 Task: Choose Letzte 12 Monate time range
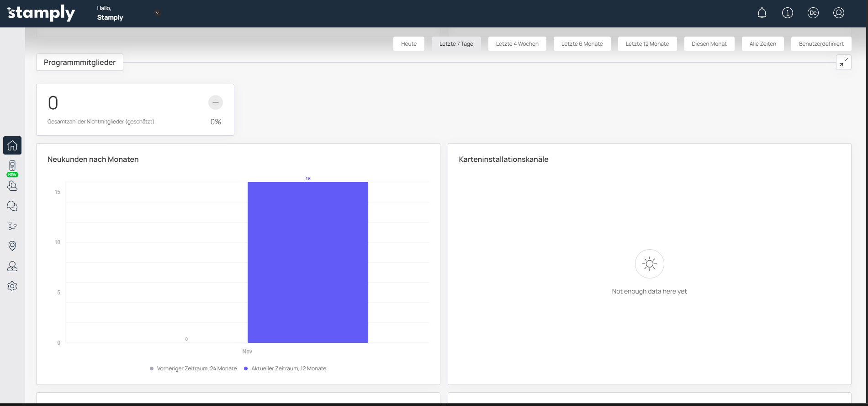coord(647,44)
